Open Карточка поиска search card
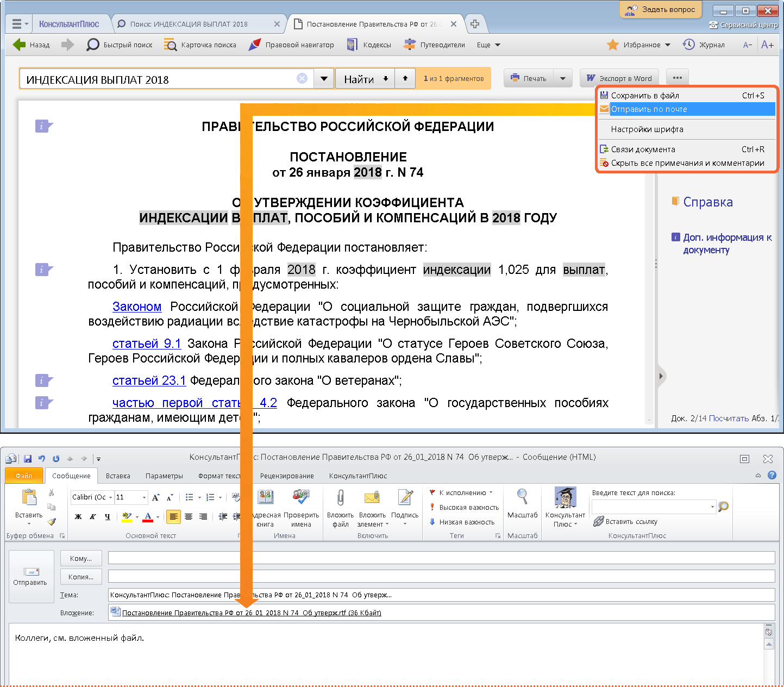This screenshot has height=687, width=784. pyautogui.click(x=200, y=45)
